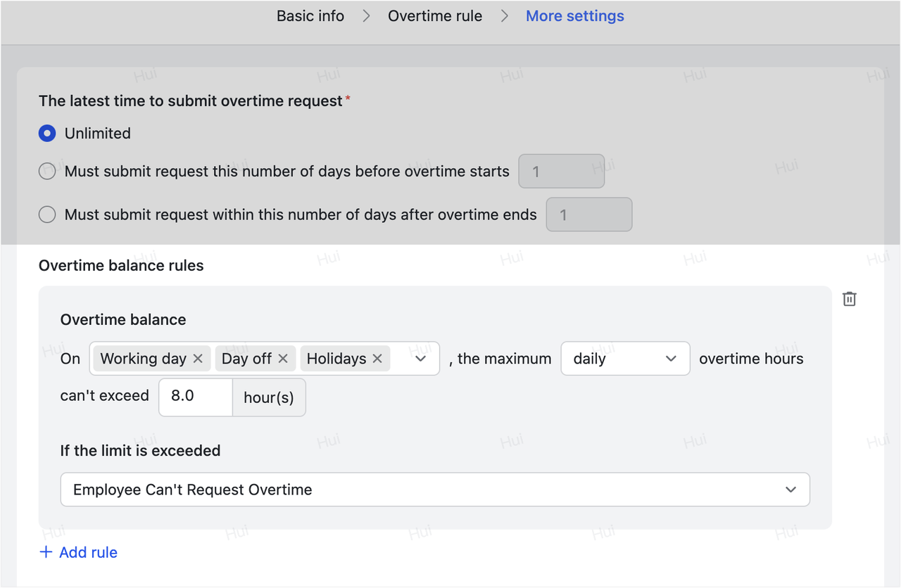Image resolution: width=901 pixels, height=588 pixels.
Task: Select days after overtime ends option
Action: pos(47,215)
